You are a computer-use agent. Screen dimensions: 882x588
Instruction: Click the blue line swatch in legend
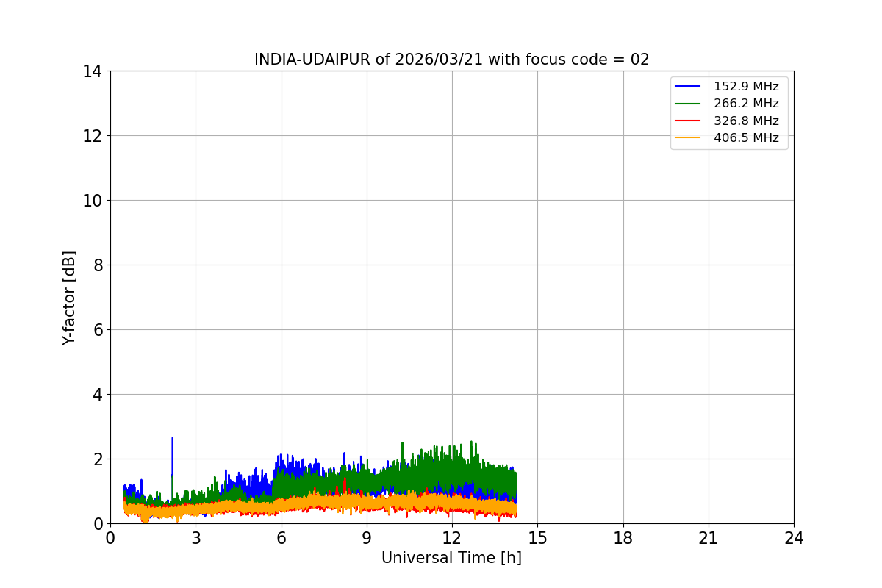[x=688, y=87]
